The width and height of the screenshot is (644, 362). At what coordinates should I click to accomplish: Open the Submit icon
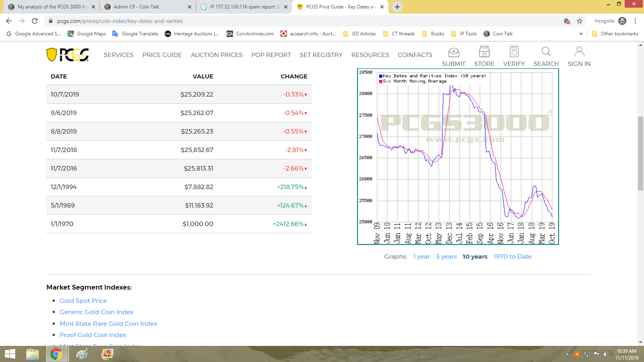click(454, 52)
